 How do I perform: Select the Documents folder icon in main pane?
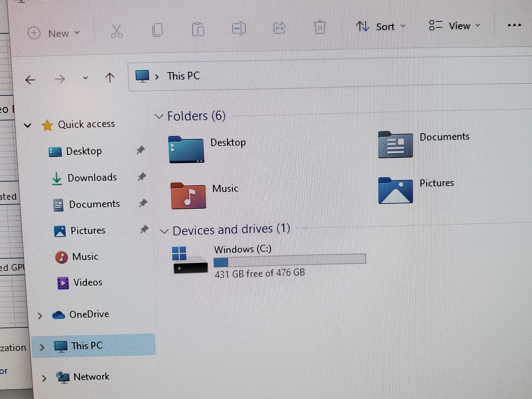click(x=395, y=144)
